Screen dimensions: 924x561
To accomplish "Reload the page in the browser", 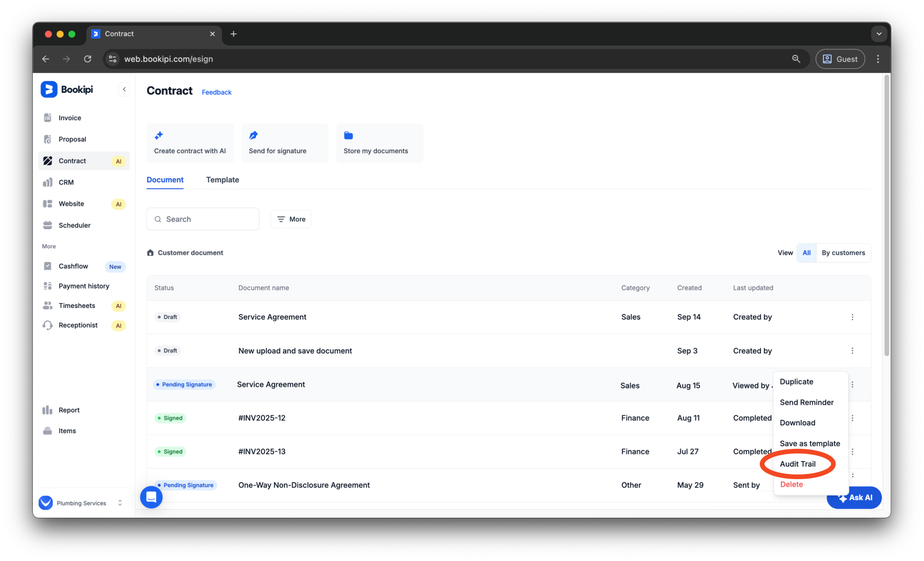I will pyautogui.click(x=88, y=59).
